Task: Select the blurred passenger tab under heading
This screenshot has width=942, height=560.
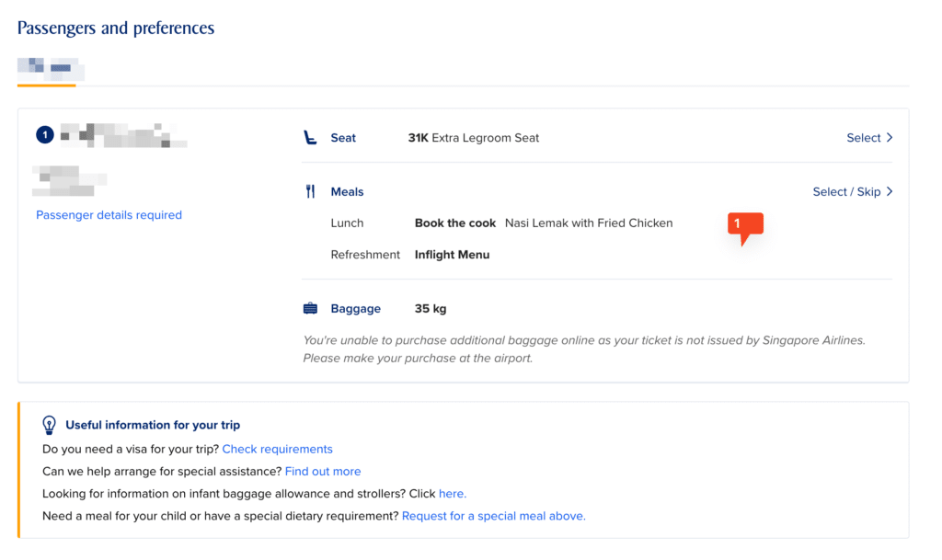Action: pyautogui.click(x=51, y=69)
